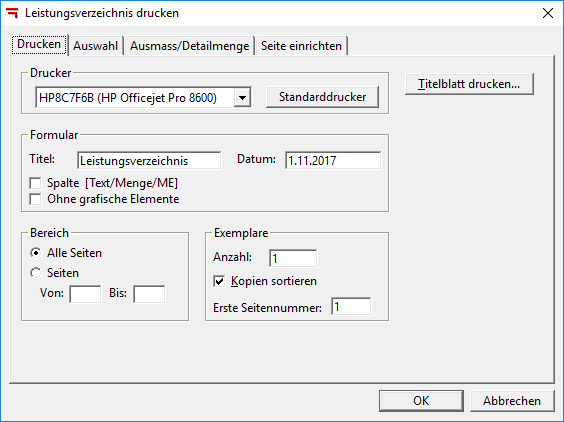Viewport: 564px width, 422px height.
Task: Enable Spalte [Text/Menge/ME] checkbox
Action: coord(35,183)
